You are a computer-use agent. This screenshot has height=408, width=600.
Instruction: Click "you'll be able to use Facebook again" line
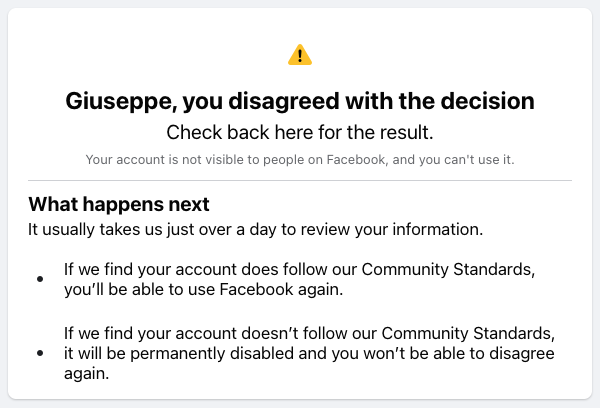[202, 289]
